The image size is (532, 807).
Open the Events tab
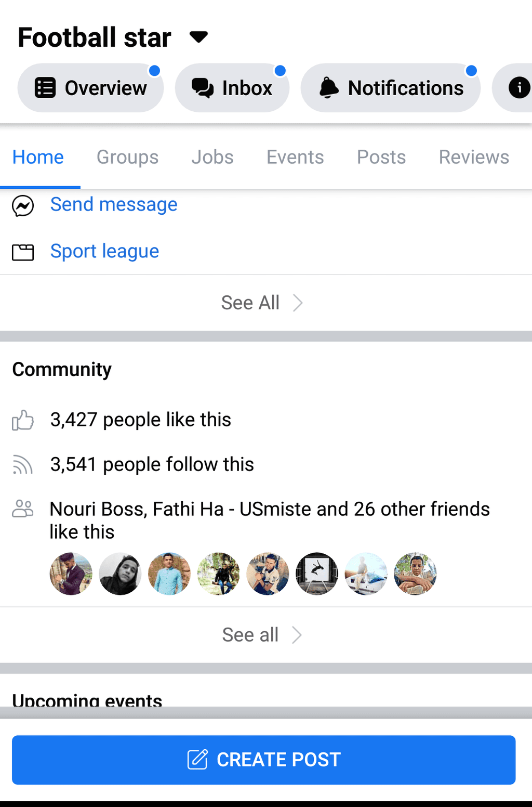coord(295,157)
